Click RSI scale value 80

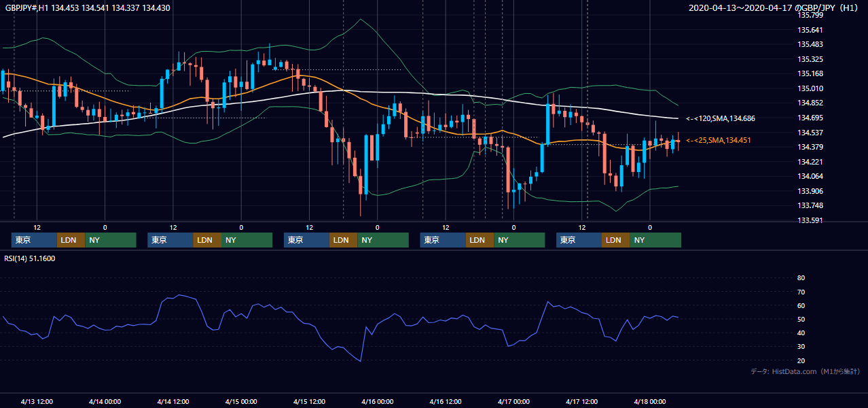tap(801, 278)
